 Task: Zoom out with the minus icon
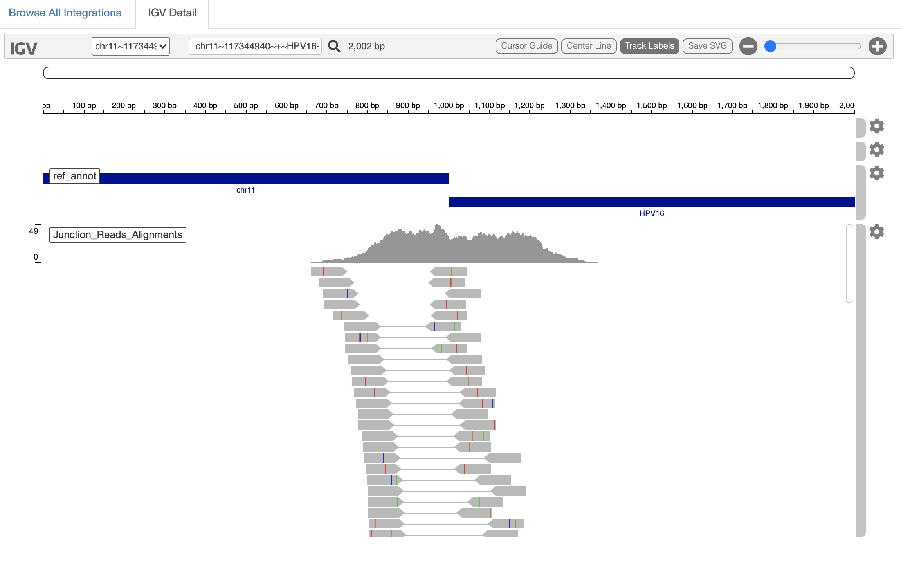pyautogui.click(x=748, y=46)
